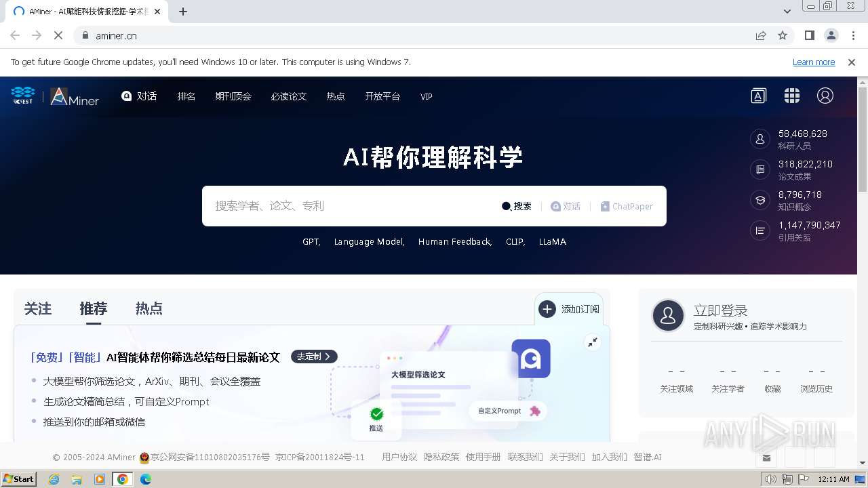Click the 引用关系 citation count icon
Viewport: 868px width, 488px height.
click(x=760, y=230)
